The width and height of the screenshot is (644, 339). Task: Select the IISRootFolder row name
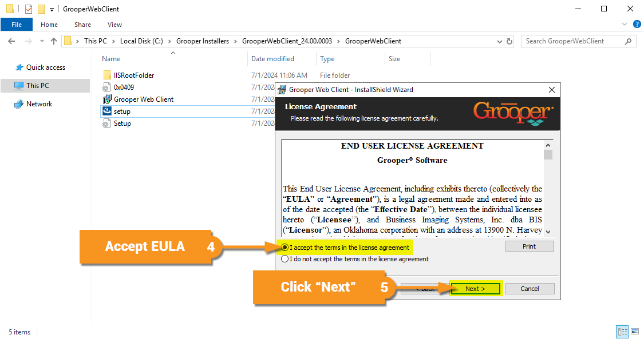point(134,75)
